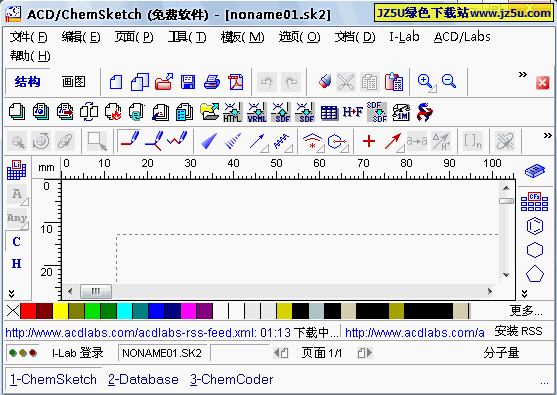The image size is (557, 395).
Task: Expand top toolbar overflow chevron
Action: pos(523,74)
